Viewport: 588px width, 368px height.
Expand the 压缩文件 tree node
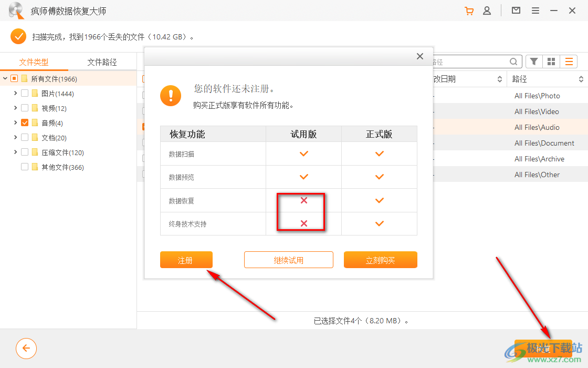coord(15,152)
